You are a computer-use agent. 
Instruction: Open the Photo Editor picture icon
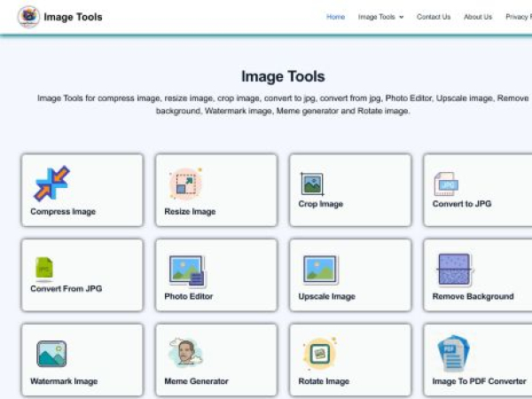(187, 272)
